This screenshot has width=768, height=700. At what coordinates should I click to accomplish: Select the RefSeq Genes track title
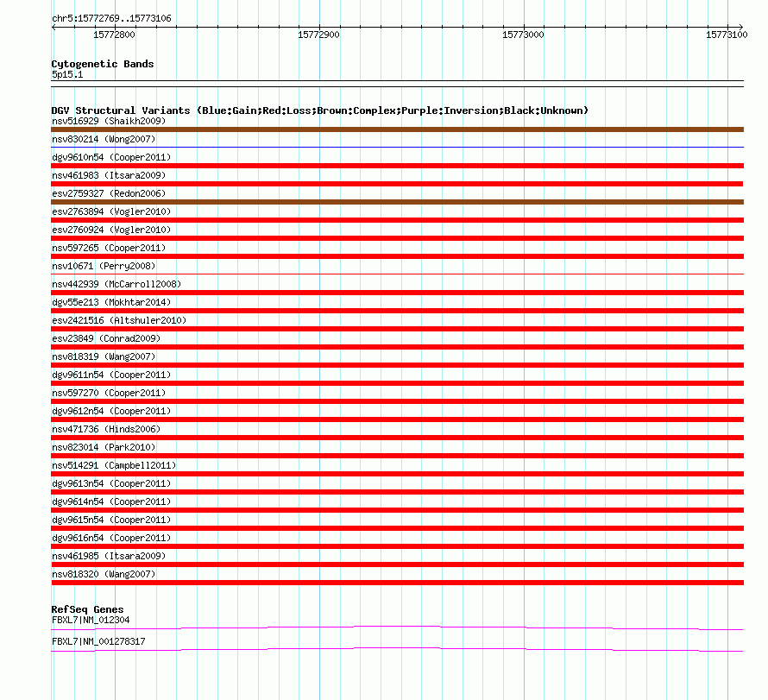tap(88, 609)
